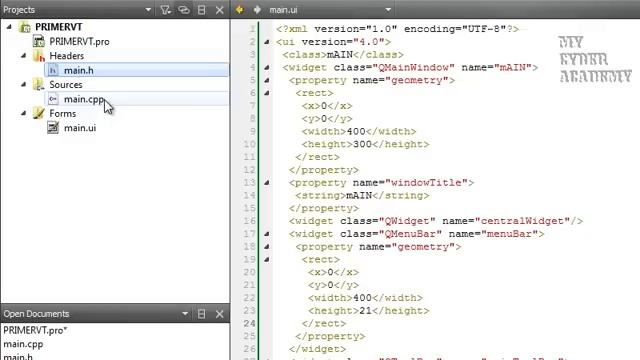Screen dimensions: 640x360
Task: Split the Projects side panel
Action: (202, 10)
